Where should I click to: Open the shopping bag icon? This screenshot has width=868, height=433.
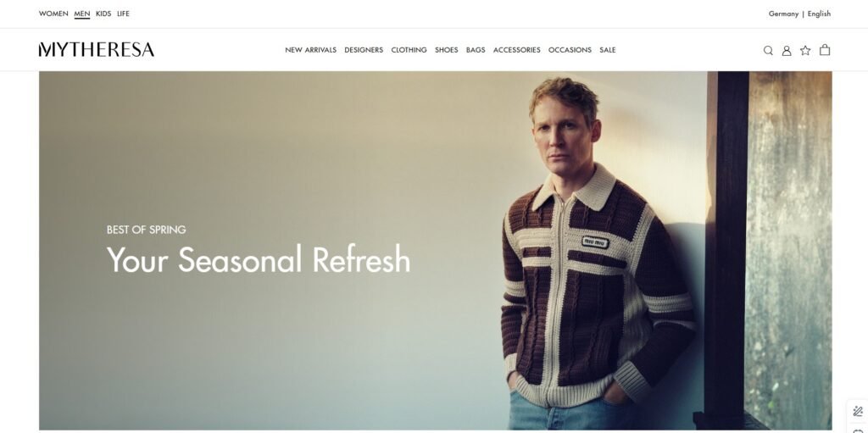824,50
